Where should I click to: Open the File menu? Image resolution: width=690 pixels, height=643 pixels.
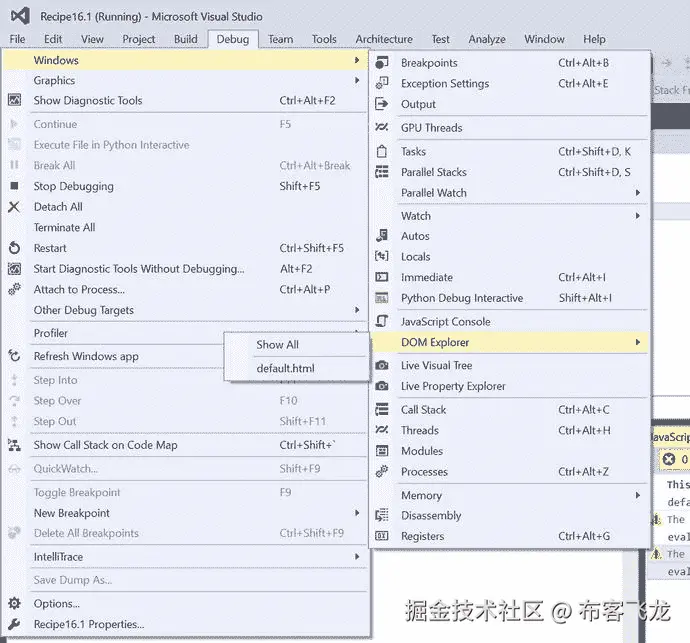17,39
